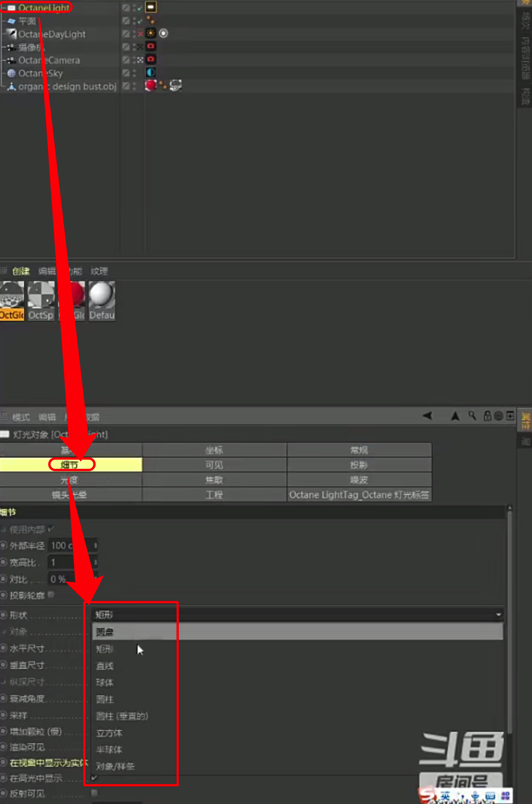Screen dimensions: 532x804
Task: Switch to the 投影 tab
Action: [x=359, y=465]
